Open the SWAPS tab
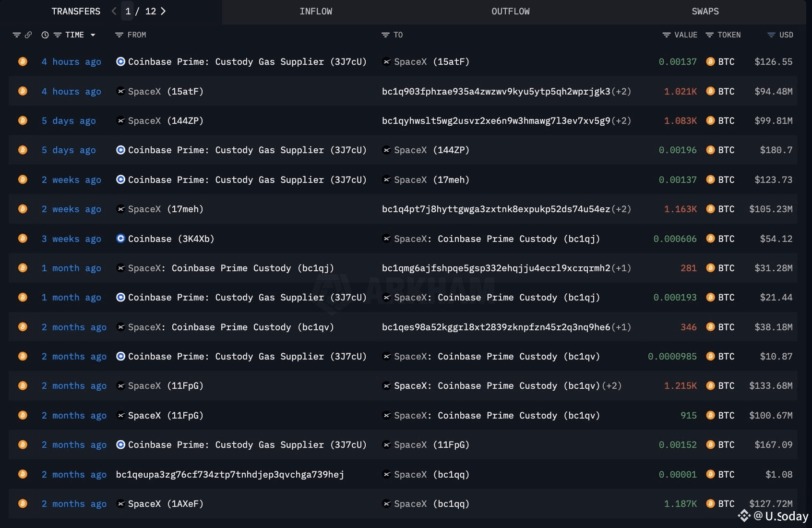The height and width of the screenshot is (528, 812). coord(705,11)
